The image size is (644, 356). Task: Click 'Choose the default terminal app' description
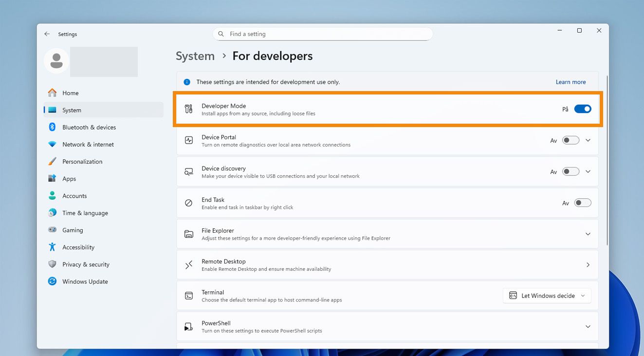pyautogui.click(x=272, y=300)
